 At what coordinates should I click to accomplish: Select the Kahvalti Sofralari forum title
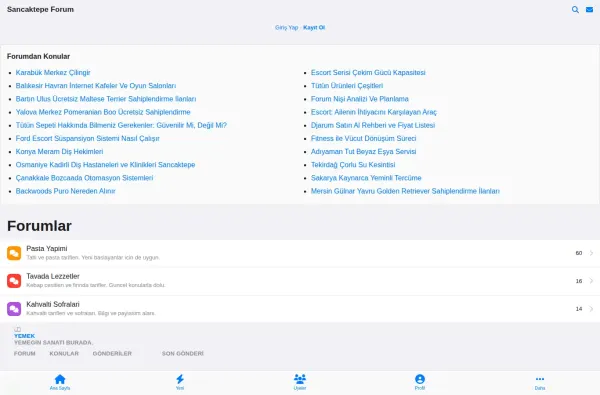tap(53, 304)
